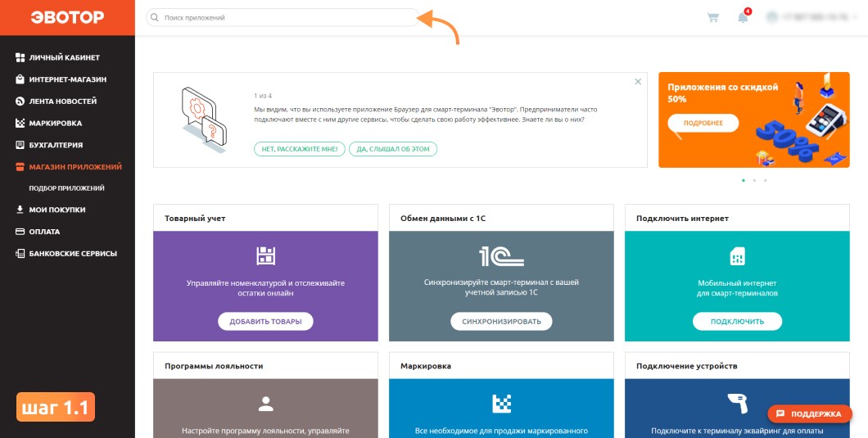868x438 pixels.
Task: Open Подбор приложений submenu item
Action: pyautogui.click(x=66, y=188)
